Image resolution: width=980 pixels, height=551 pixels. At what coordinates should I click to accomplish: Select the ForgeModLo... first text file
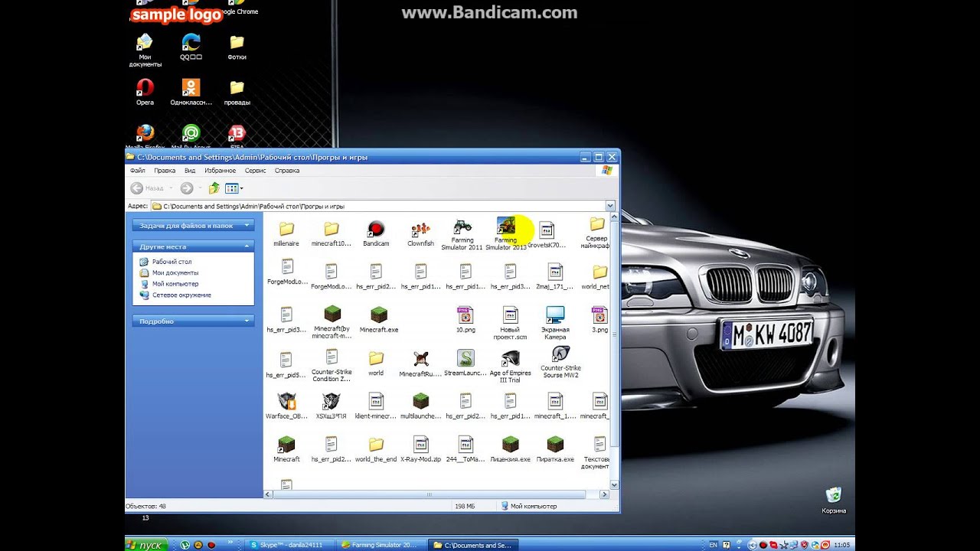[286, 272]
